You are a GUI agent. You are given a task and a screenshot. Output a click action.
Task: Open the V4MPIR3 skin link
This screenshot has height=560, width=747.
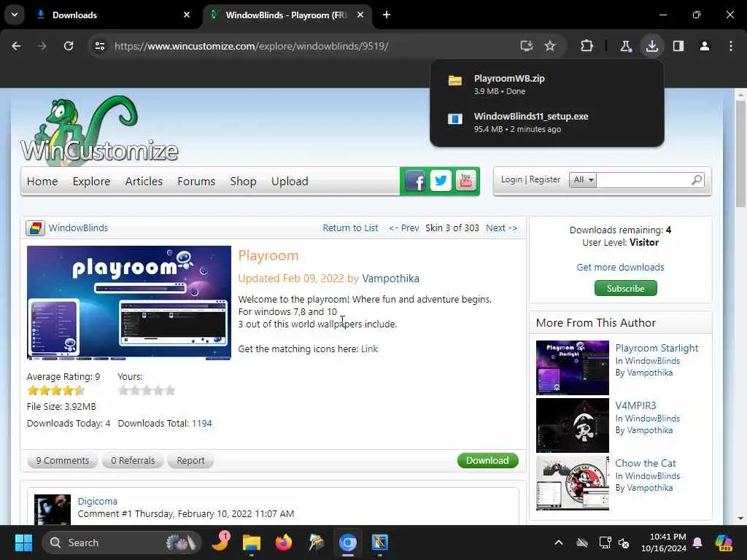click(635, 405)
